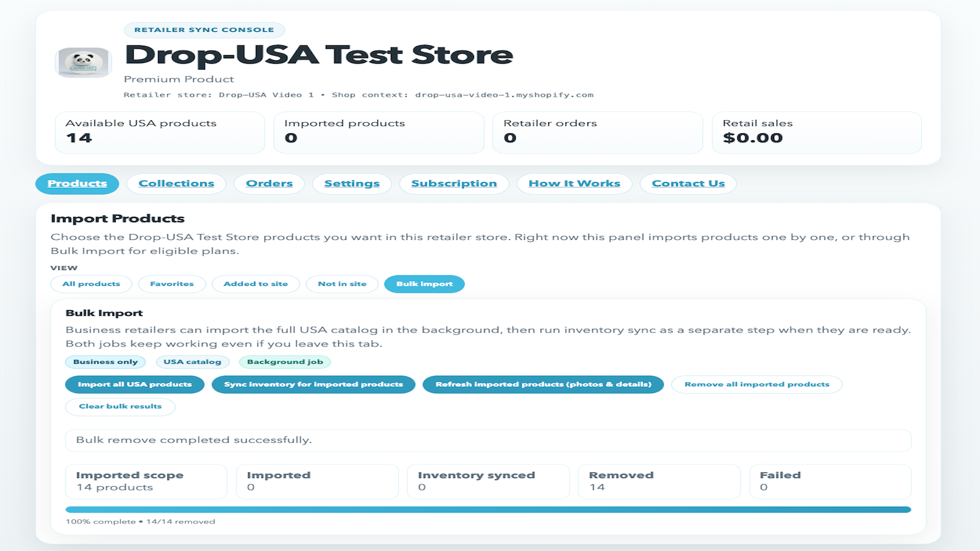Go to the Orders tab
980x551 pixels.
click(x=269, y=184)
